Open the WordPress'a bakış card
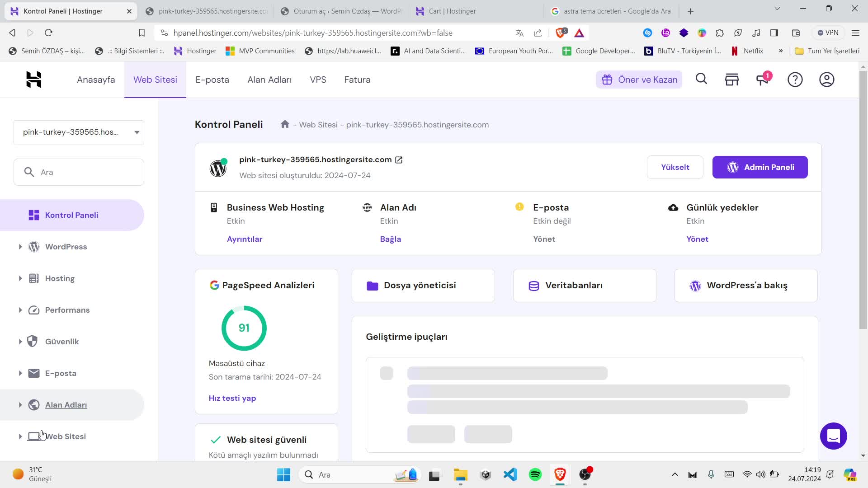 click(746, 286)
